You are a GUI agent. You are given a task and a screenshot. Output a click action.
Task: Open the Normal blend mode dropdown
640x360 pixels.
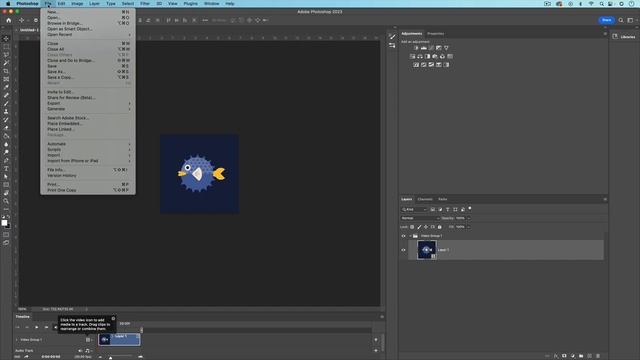coord(420,218)
